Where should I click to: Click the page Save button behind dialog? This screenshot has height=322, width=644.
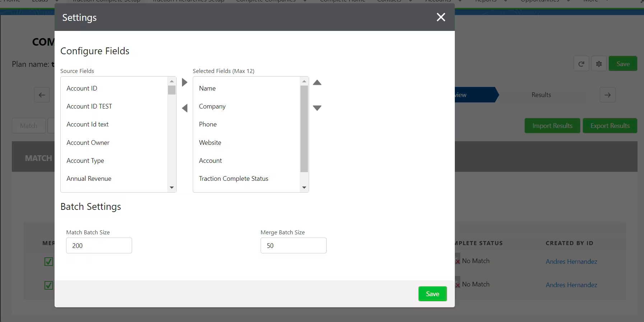[623, 64]
